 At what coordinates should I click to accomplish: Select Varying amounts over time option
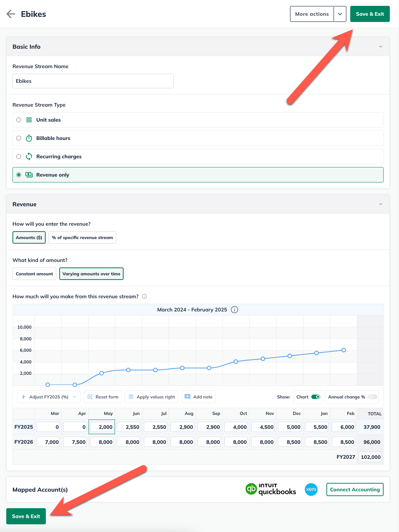pos(91,274)
